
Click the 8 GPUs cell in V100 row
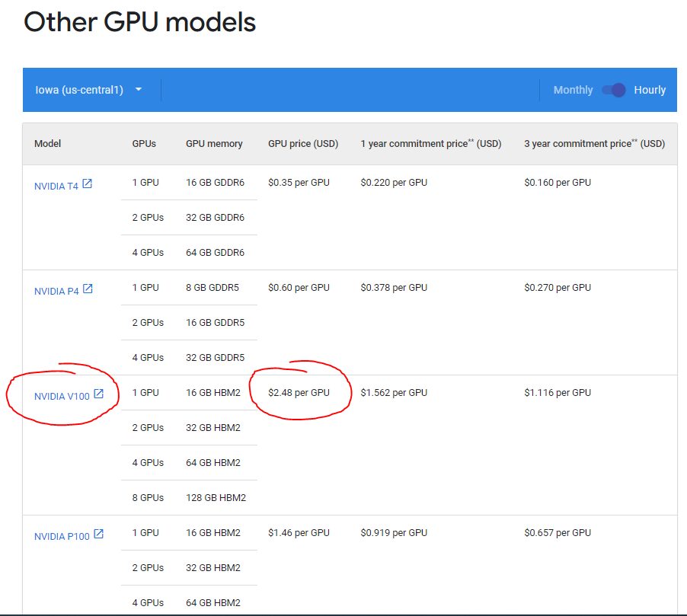point(148,498)
